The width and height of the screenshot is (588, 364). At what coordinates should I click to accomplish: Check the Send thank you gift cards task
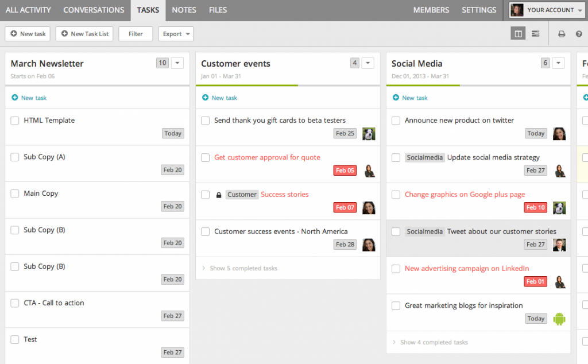click(205, 120)
